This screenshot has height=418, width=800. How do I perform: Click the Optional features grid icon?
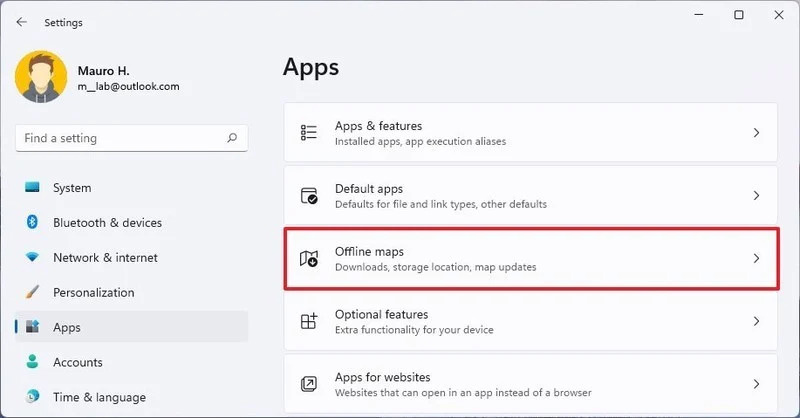tap(309, 321)
